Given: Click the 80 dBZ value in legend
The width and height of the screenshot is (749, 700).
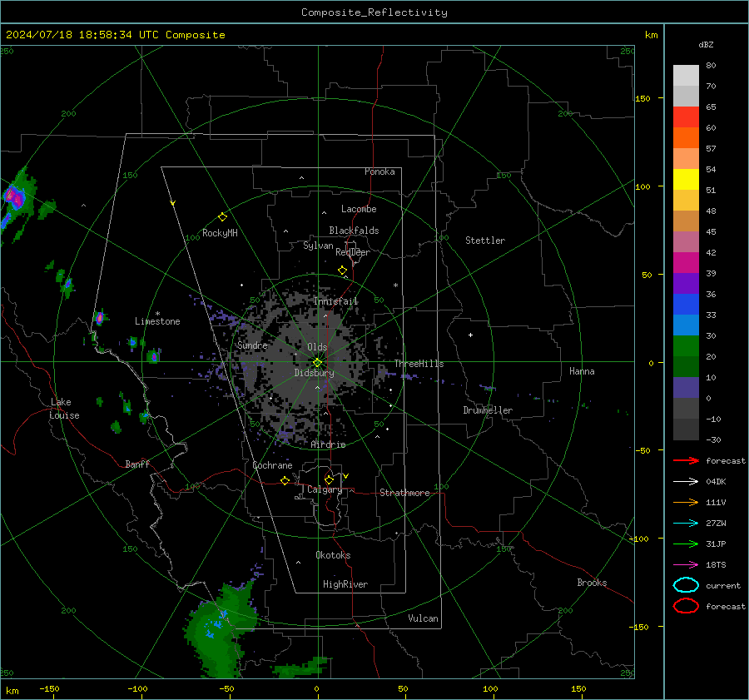Looking at the screenshot, I should click(711, 66).
